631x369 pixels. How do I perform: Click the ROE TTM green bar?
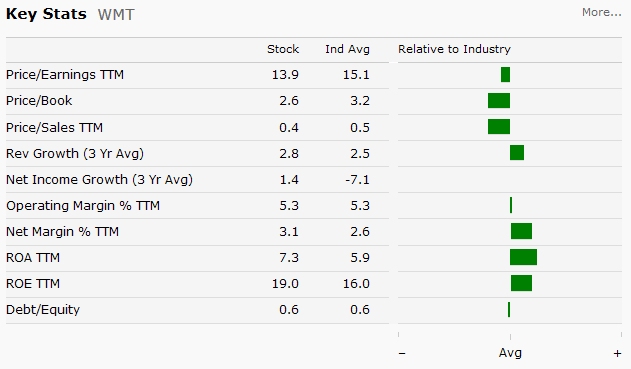click(x=522, y=283)
